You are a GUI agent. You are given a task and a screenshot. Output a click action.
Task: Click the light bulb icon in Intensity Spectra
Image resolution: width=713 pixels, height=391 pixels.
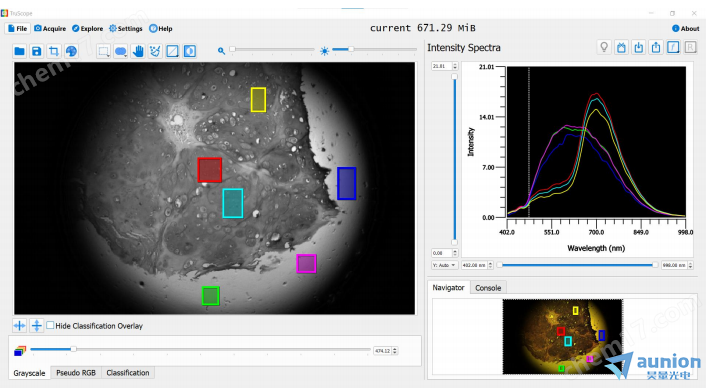[x=604, y=47]
